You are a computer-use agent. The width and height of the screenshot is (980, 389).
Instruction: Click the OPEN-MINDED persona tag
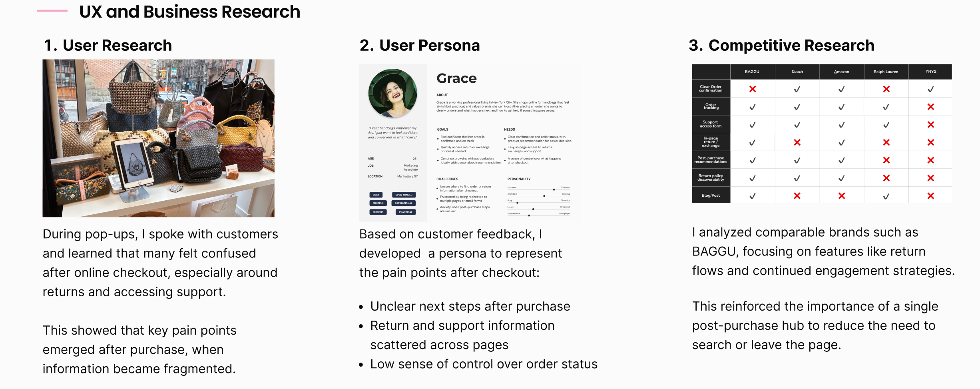(x=404, y=195)
